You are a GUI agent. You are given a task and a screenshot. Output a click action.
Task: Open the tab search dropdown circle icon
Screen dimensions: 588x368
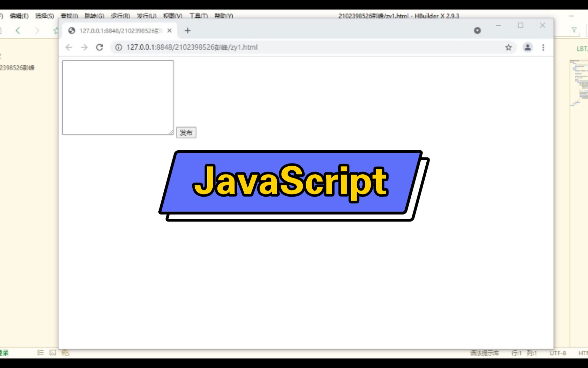tap(477, 31)
